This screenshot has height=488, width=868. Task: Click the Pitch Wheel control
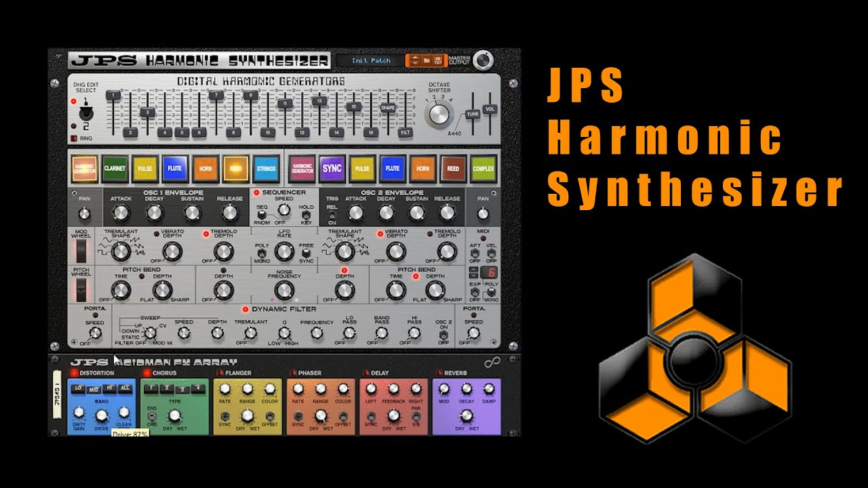click(81, 290)
